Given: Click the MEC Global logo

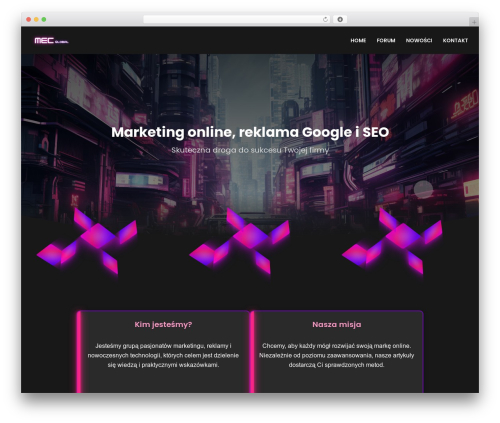Looking at the screenshot, I should pyautogui.click(x=51, y=41).
